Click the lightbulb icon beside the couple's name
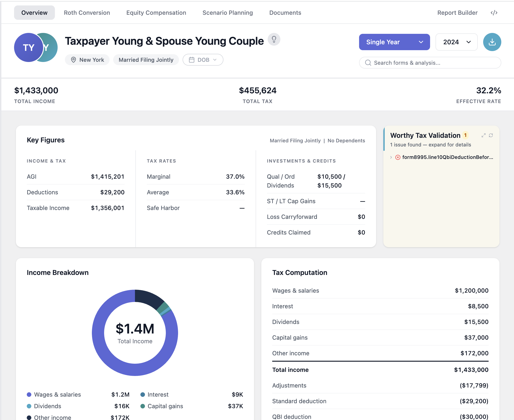This screenshot has height=420, width=514. pyautogui.click(x=274, y=39)
